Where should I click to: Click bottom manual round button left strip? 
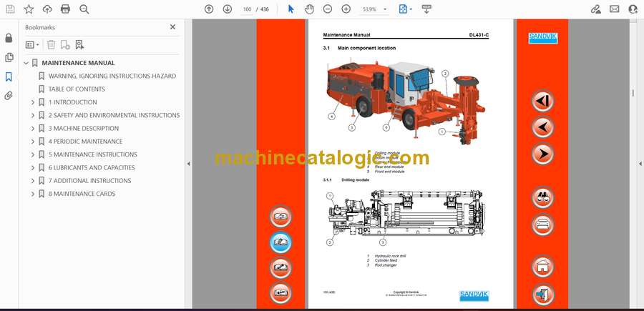pos(281,293)
